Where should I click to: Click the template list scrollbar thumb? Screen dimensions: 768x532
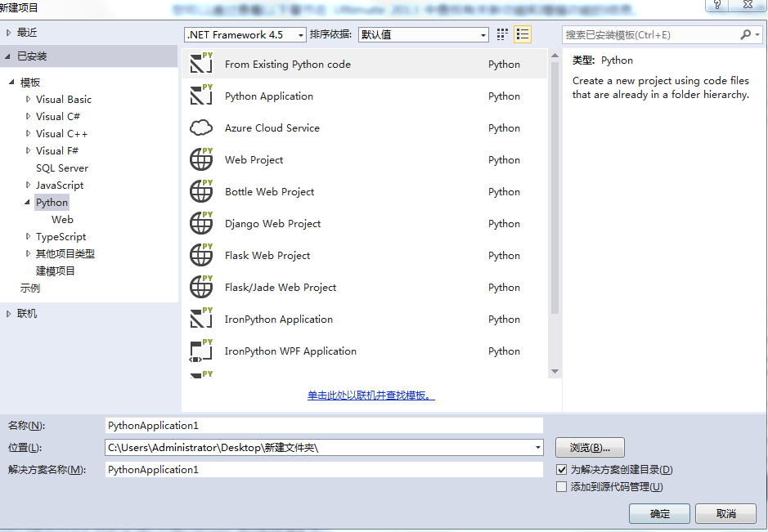click(x=555, y=187)
